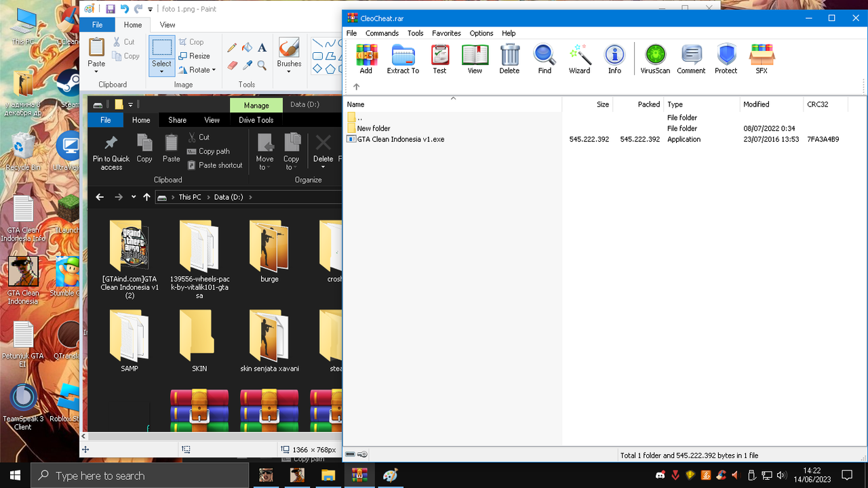Click the Windows taskbar search box
The height and width of the screenshot is (488, 868).
click(x=140, y=476)
